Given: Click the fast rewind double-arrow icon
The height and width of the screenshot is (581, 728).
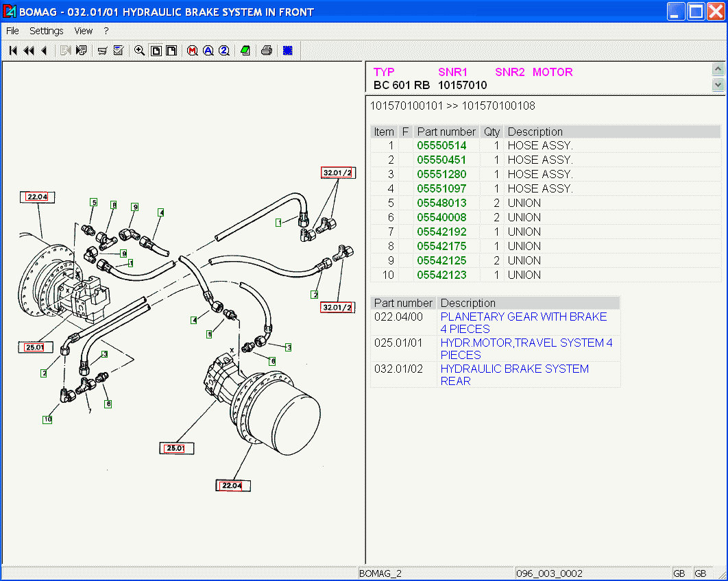Looking at the screenshot, I should 29,51.
